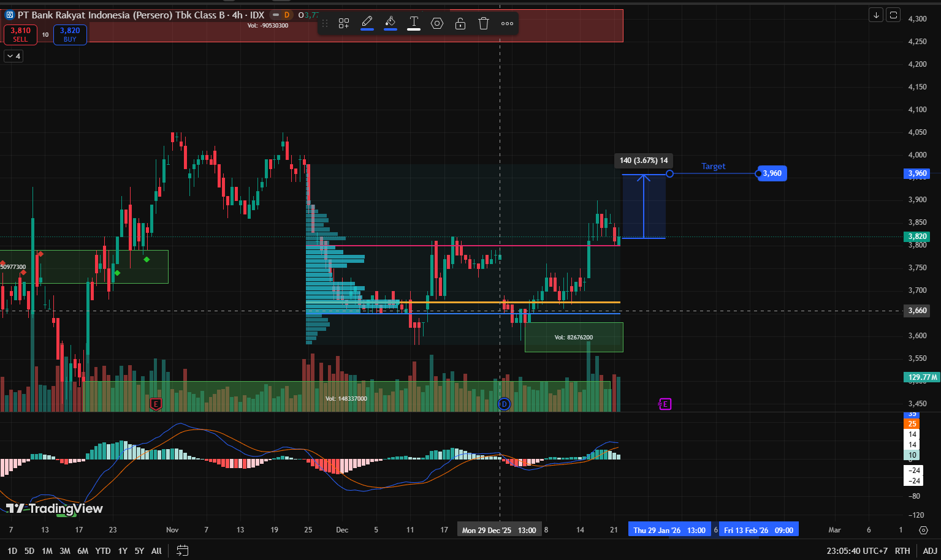Click the Mar label on time axis
The width and height of the screenshot is (941, 560).
(x=834, y=530)
